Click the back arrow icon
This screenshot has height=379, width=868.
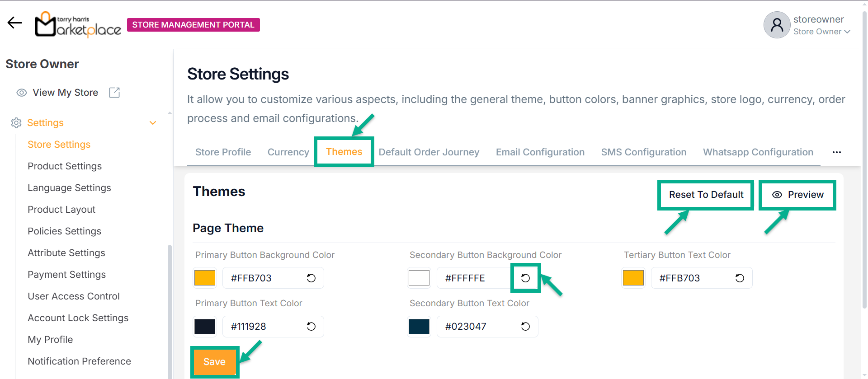(x=14, y=23)
